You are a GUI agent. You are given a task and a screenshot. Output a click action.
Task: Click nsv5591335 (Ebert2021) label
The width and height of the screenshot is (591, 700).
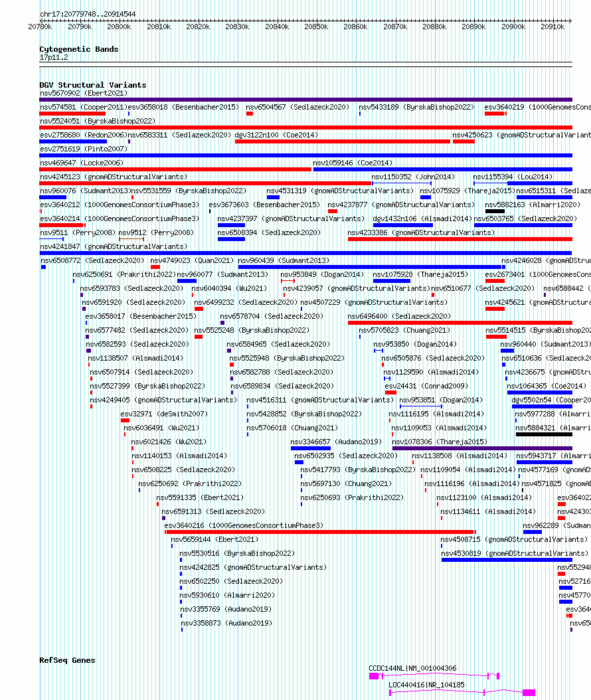pos(200,497)
